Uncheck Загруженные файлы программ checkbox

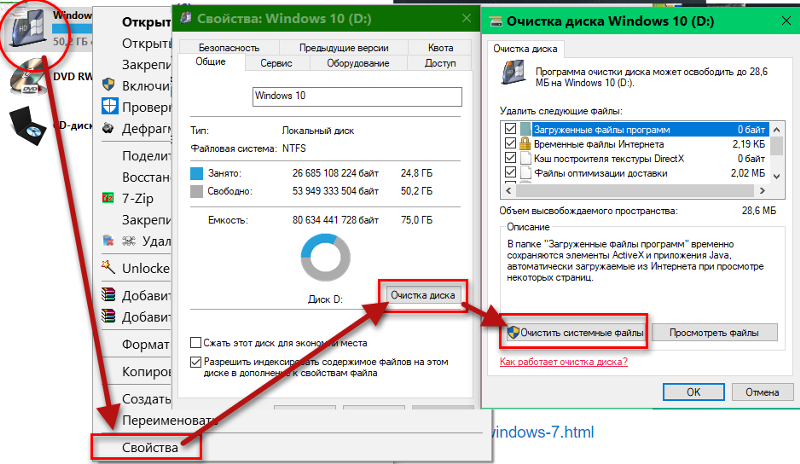[510, 129]
